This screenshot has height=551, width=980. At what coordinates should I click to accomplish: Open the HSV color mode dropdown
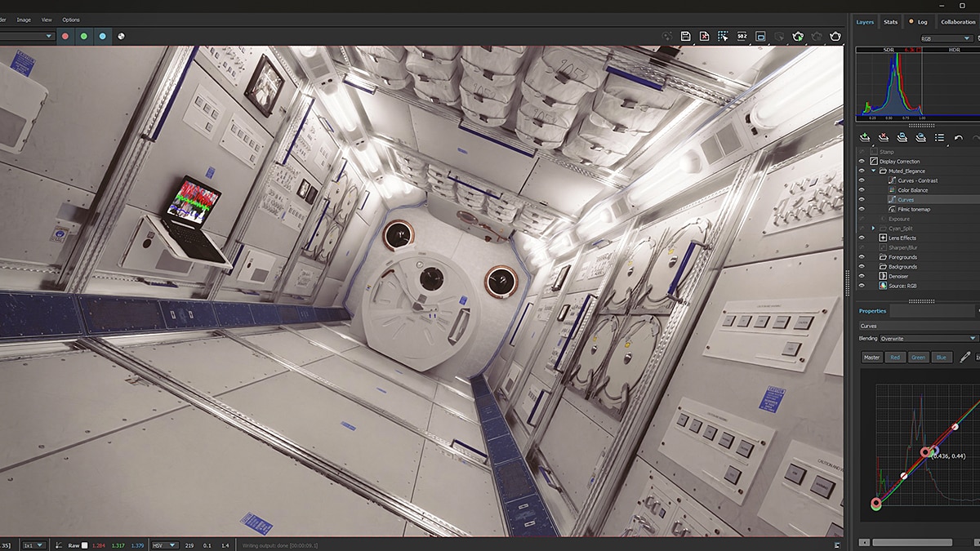(x=166, y=544)
